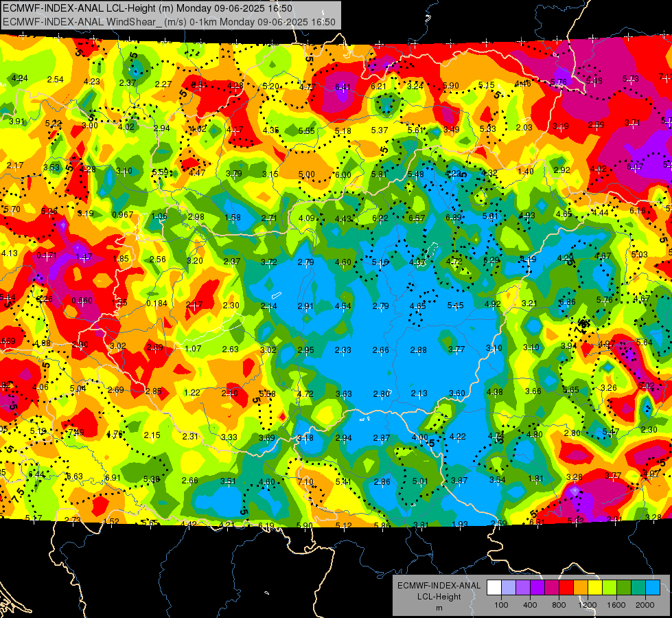Click the wind shear value 2.33
This screenshot has height=618, width=672.
(343, 350)
